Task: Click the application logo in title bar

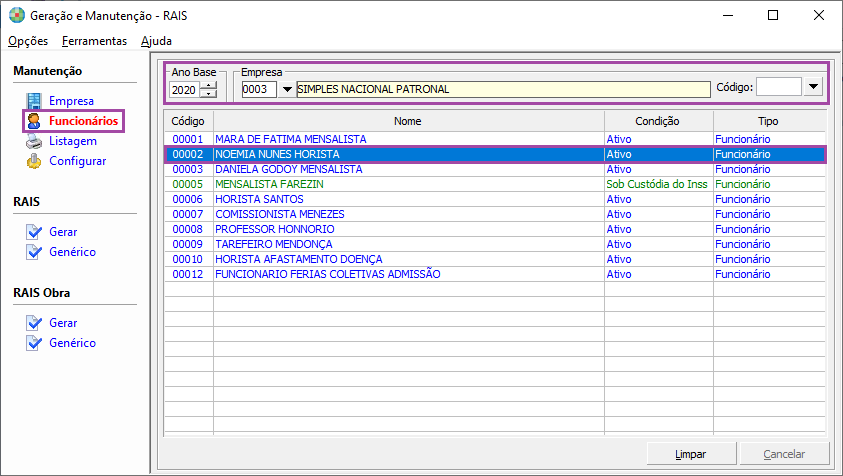Action: [x=17, y=16]
